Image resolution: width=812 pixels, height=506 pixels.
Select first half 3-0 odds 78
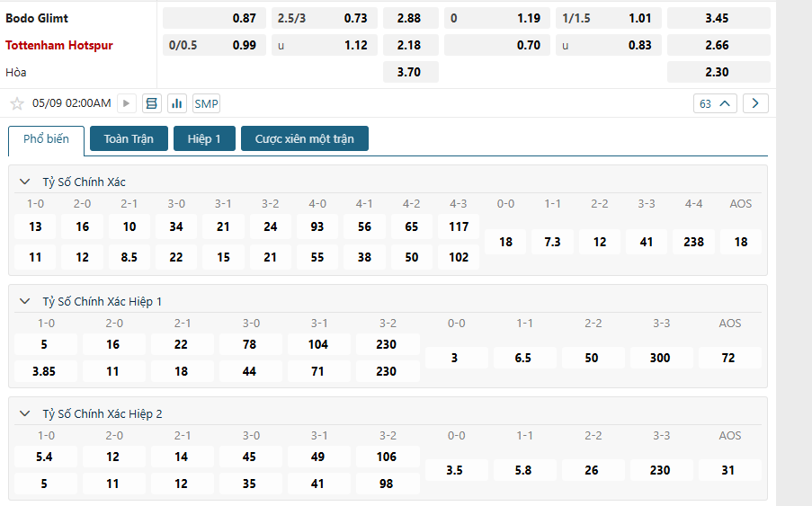[x=250, y=344]
